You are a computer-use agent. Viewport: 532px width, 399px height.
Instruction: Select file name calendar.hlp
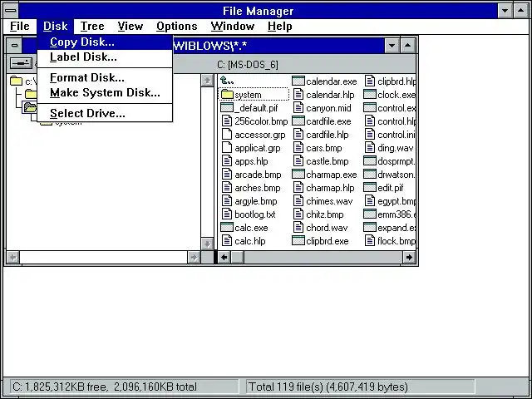(x=330, y=95)
